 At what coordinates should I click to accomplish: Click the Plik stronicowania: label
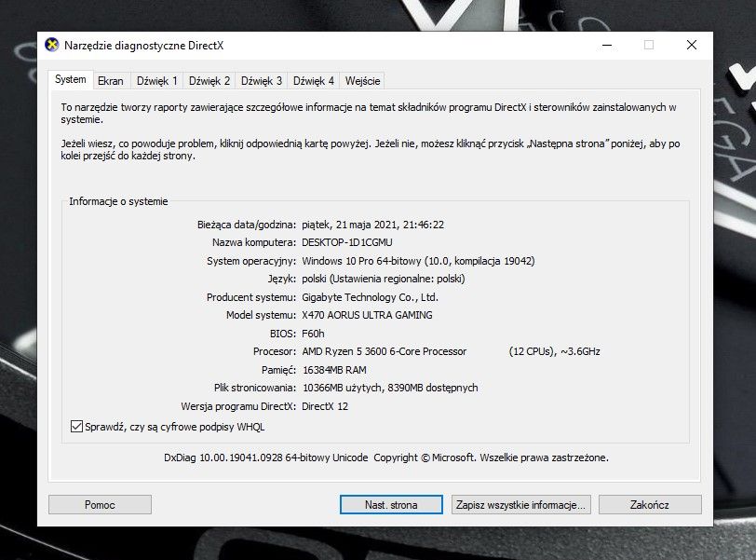[255, 388]
